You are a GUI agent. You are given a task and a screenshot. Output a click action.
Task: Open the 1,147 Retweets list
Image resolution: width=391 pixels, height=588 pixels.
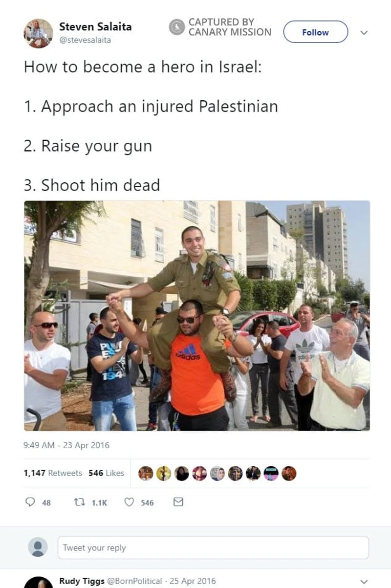[53, 473]
